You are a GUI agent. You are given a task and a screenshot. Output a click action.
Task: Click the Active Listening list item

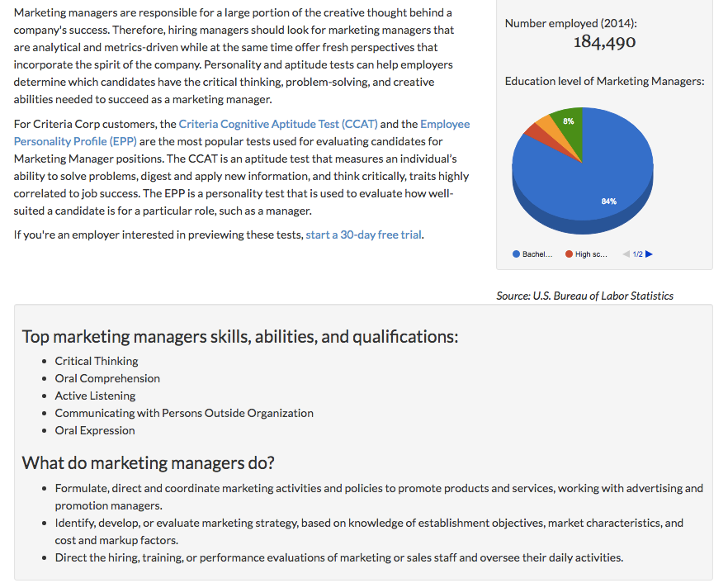95,396
